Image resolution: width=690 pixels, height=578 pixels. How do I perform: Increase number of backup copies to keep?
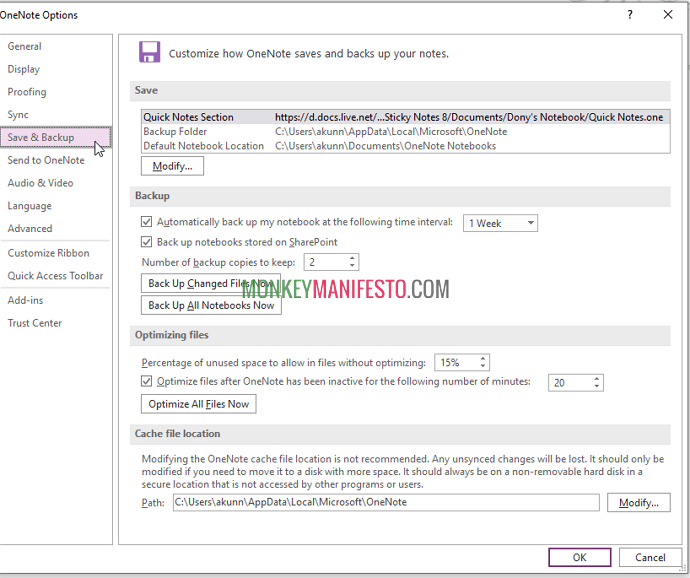point(352,259)
